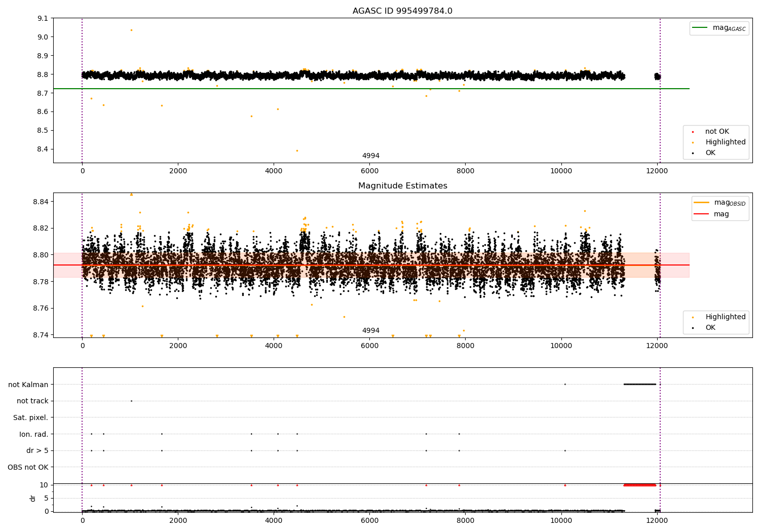
Task: Click the 8.7 y-axis tick on top plot
Action: click(43, 93)
